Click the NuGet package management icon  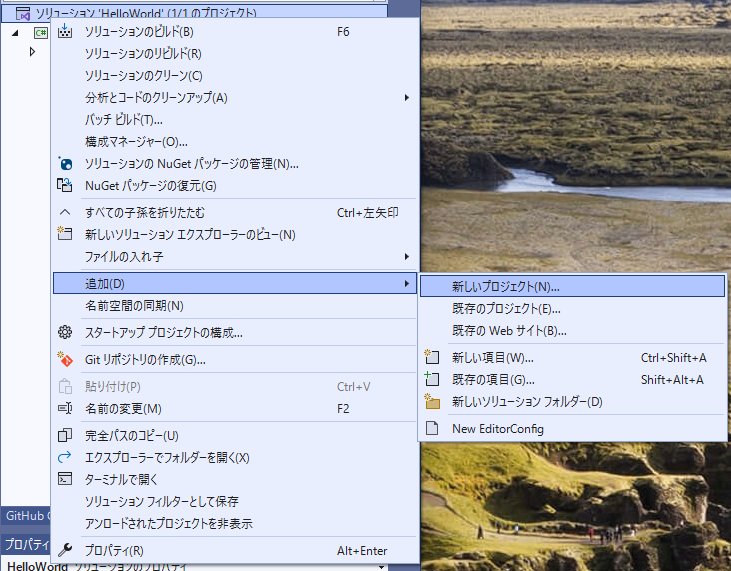coord(65,164)
